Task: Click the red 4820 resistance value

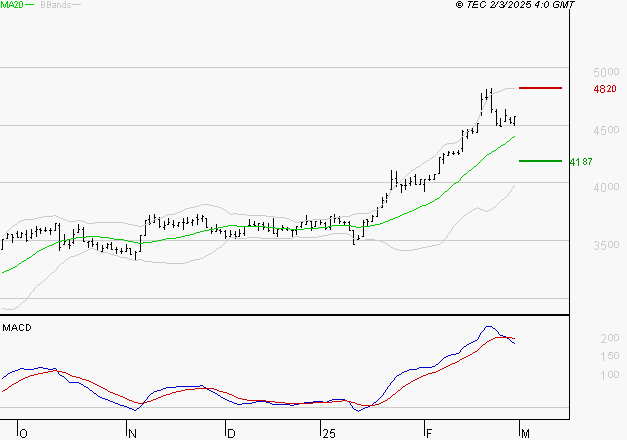Action: click(605, 89)
